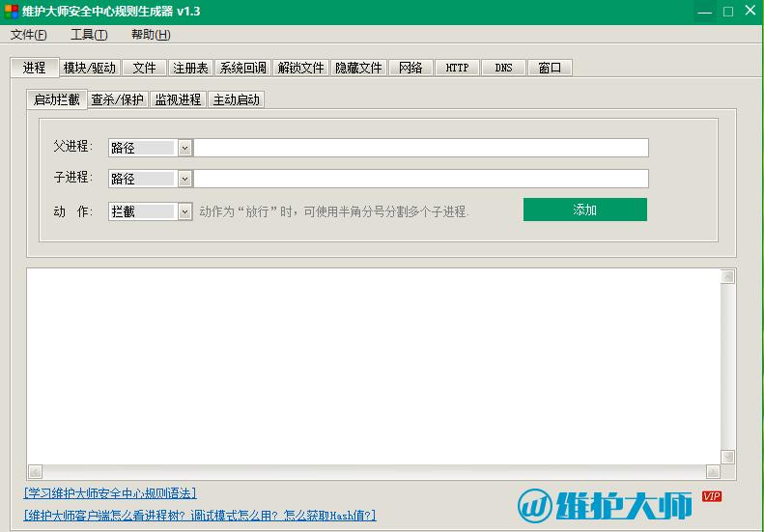The height and width of the screenshot is (532, 764).
Task: Switch to the 网络 tab
Action: click(410, 68)
